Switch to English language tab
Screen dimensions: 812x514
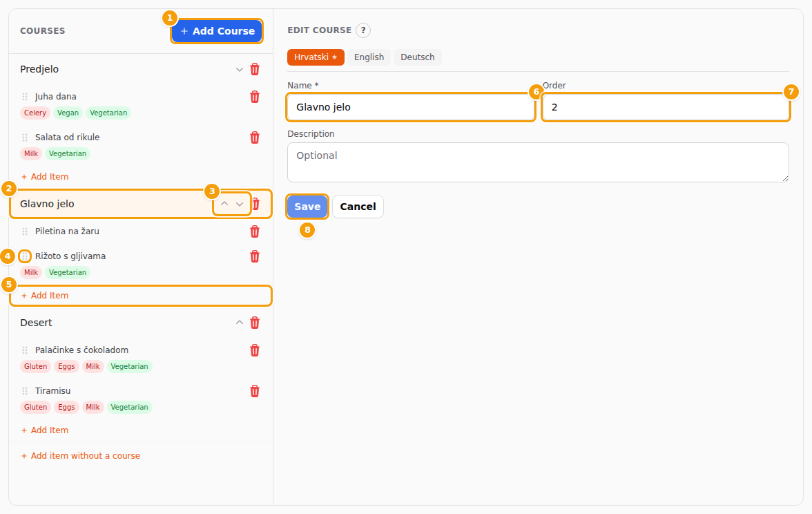click(369, 57)
